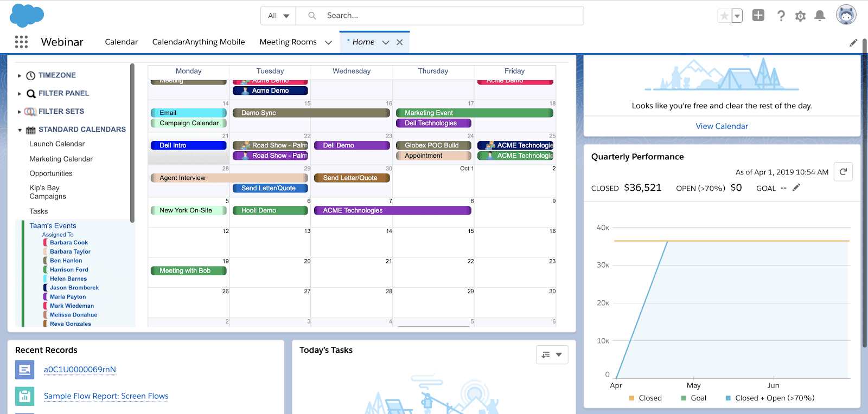Open the Setup gear icon
Screen dimensions: 868x414
(x=800, y=16)
